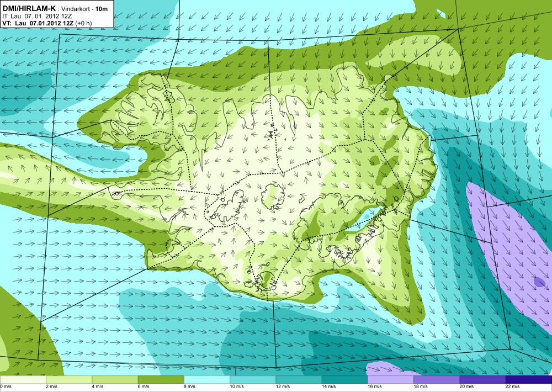Click the '0 m/s' legend label
This screenshot has height=392, width=552.
(6, 386)
